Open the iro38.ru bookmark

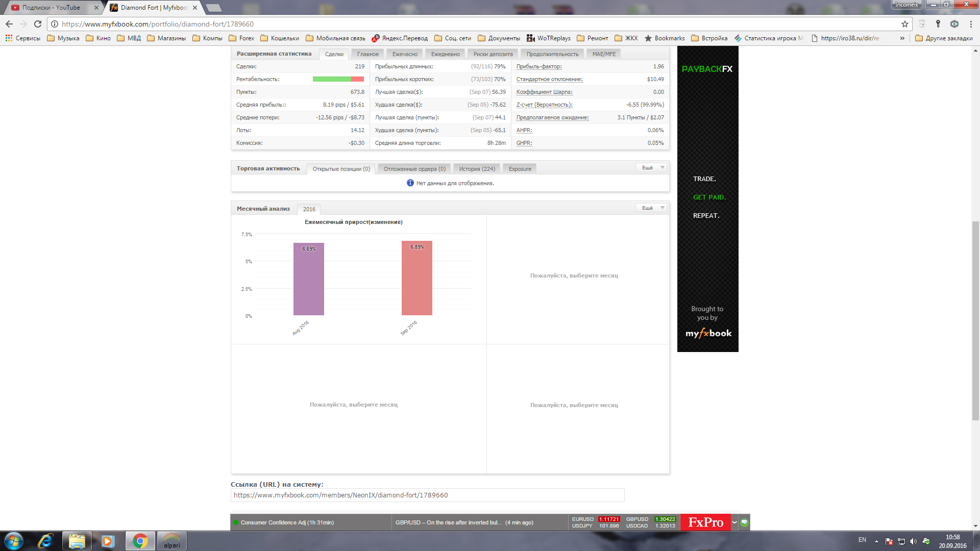846,38
